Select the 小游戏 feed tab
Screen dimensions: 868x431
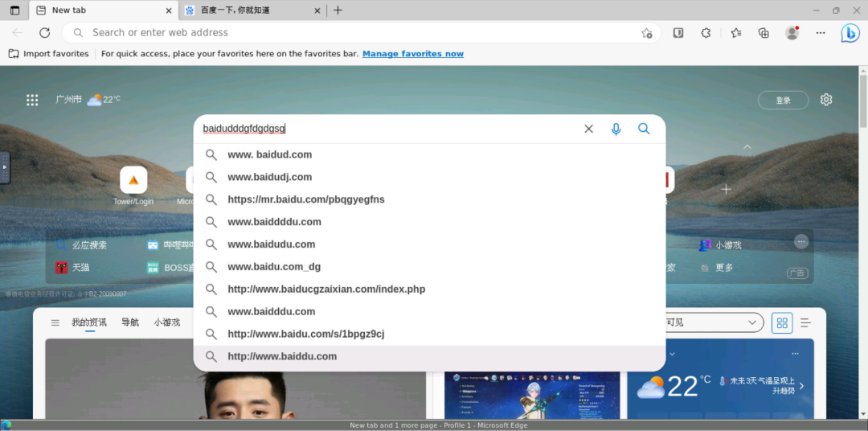pos(167,322)
